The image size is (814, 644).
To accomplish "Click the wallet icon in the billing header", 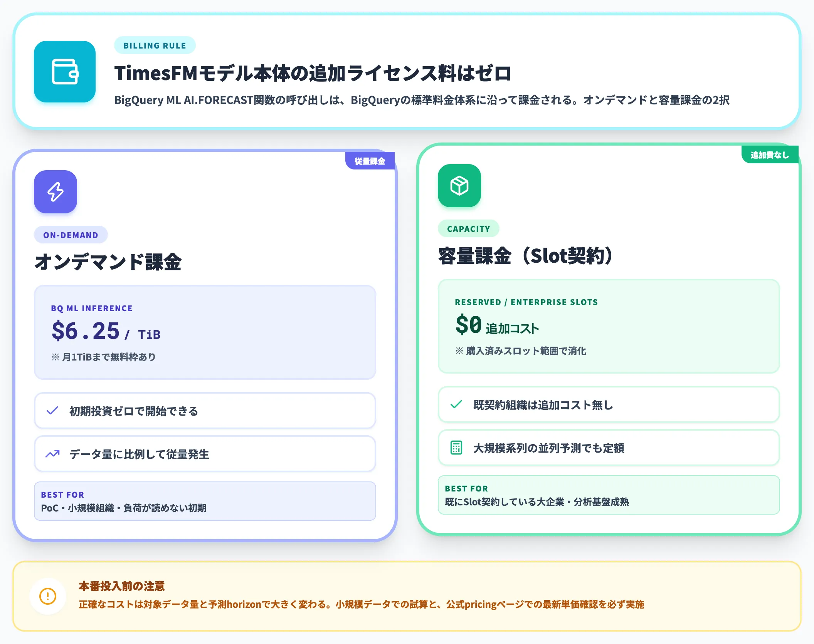I will click(65, 72).
